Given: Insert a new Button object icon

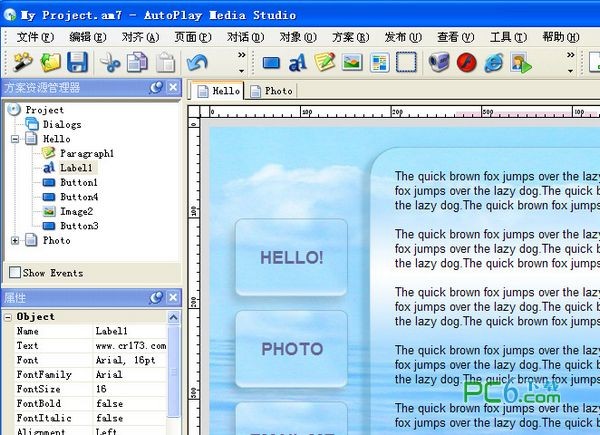Looking at the screenshot, I should 271,63.
